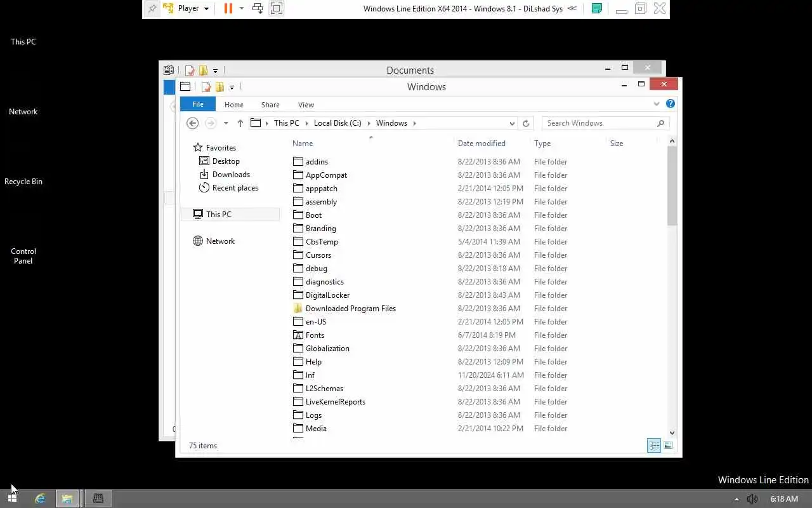Image resolution: width=812 pixels, height=508 pixels.
Task: Select Network in the navigation pane
Action: (x=214, y=241)
